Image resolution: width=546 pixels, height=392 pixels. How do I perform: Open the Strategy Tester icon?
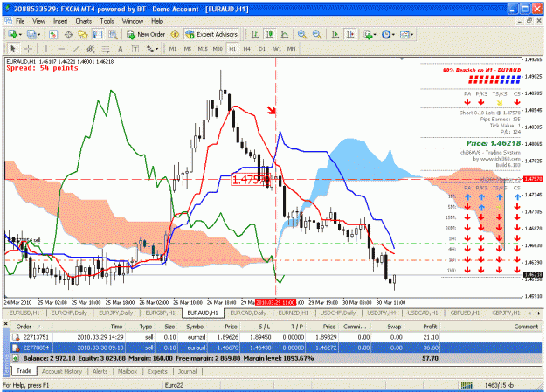(113, 34)
